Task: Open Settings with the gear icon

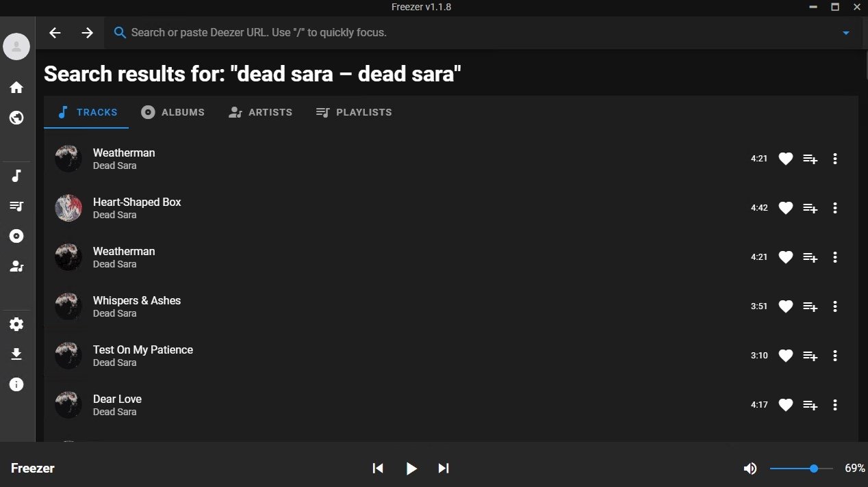Action: tap(16, 324)
